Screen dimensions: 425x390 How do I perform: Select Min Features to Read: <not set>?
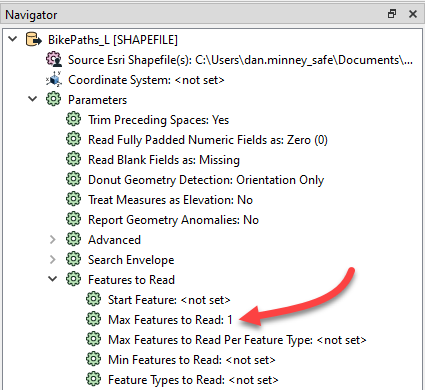point(192,360)
